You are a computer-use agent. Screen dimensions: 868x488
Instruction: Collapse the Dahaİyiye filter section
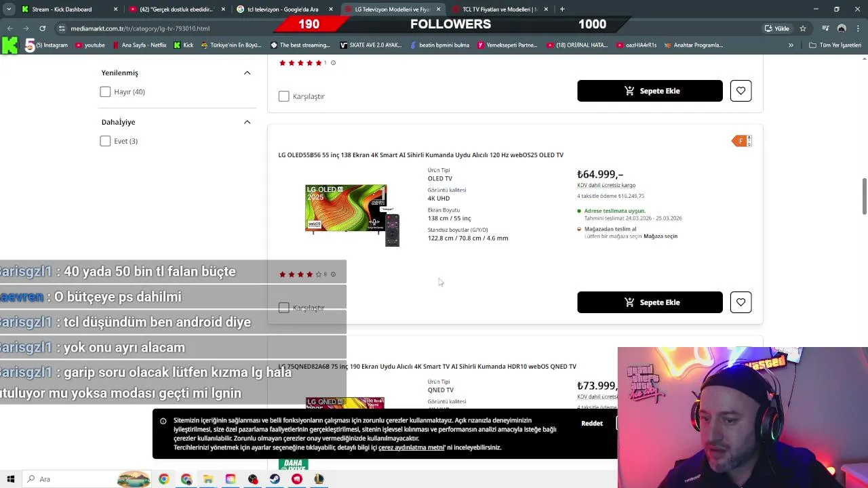tap(247, 122)
